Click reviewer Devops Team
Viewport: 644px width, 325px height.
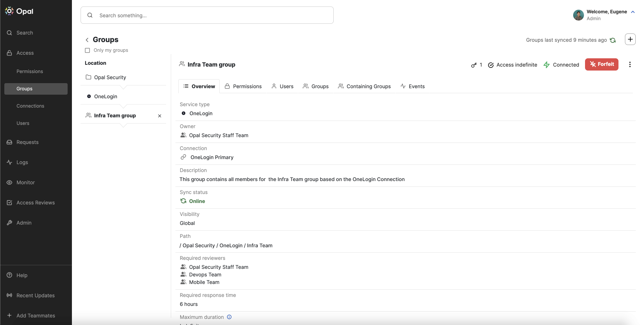click(x=205, y=275)
